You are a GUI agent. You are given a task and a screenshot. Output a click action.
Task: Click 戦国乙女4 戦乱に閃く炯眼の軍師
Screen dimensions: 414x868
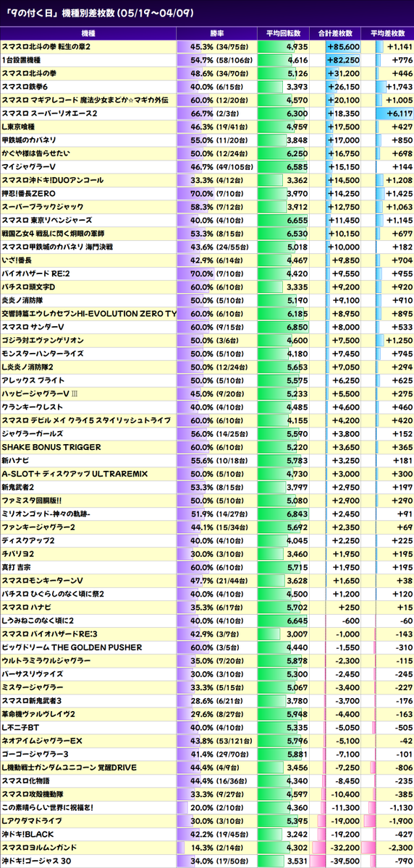click(53, 235)
